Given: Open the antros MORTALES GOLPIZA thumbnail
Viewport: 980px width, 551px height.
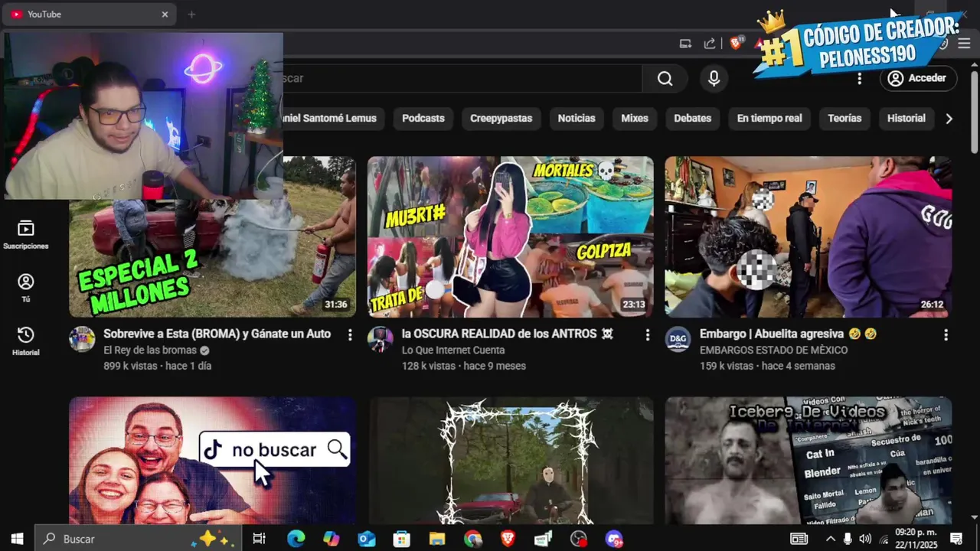Looking at the screenshot, I should pyautogui.click(x=510, y=236).
